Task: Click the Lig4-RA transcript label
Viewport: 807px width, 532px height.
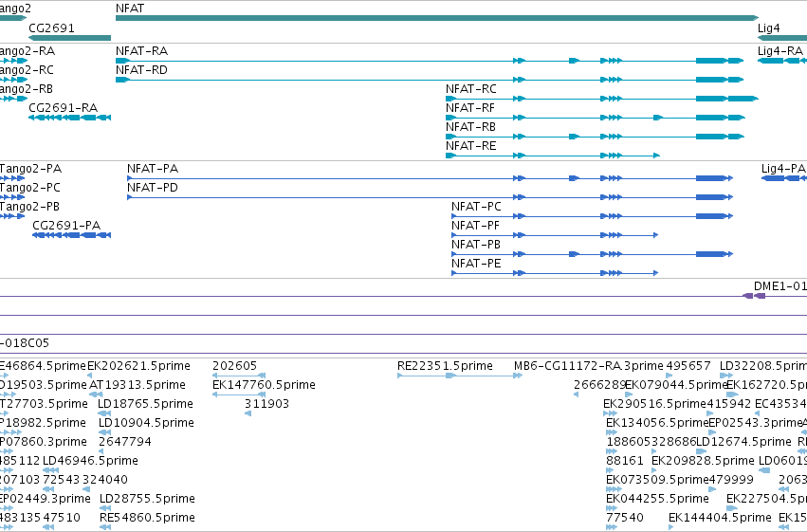Action: [780, 51]
